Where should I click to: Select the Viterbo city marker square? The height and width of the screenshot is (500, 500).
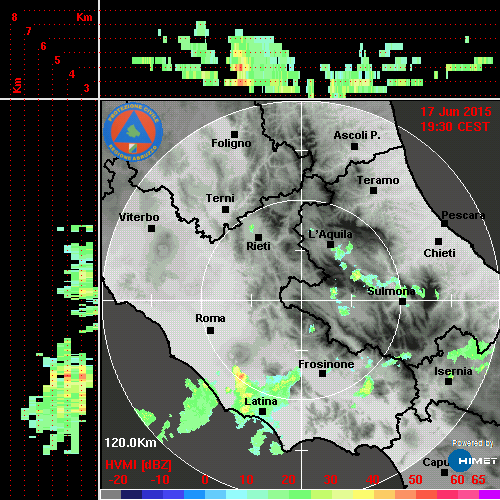(x=151, y=229)
